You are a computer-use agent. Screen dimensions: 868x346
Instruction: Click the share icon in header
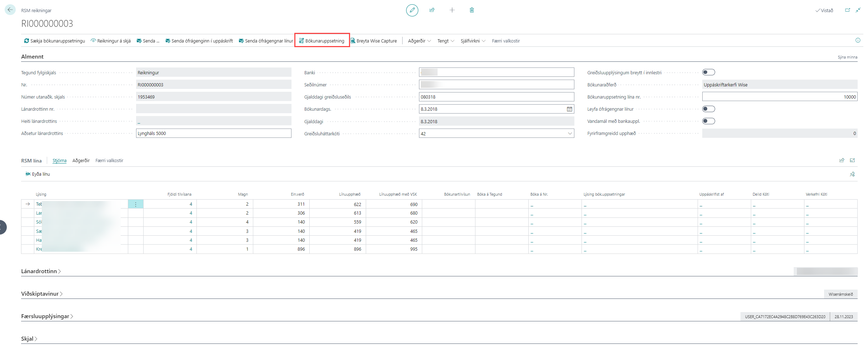[x=432, y=10]
